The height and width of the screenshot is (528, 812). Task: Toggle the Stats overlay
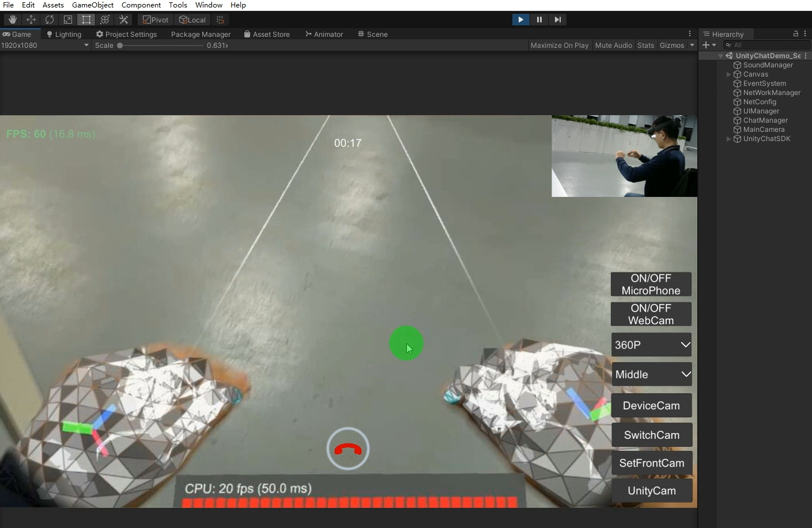coord(646,45)
